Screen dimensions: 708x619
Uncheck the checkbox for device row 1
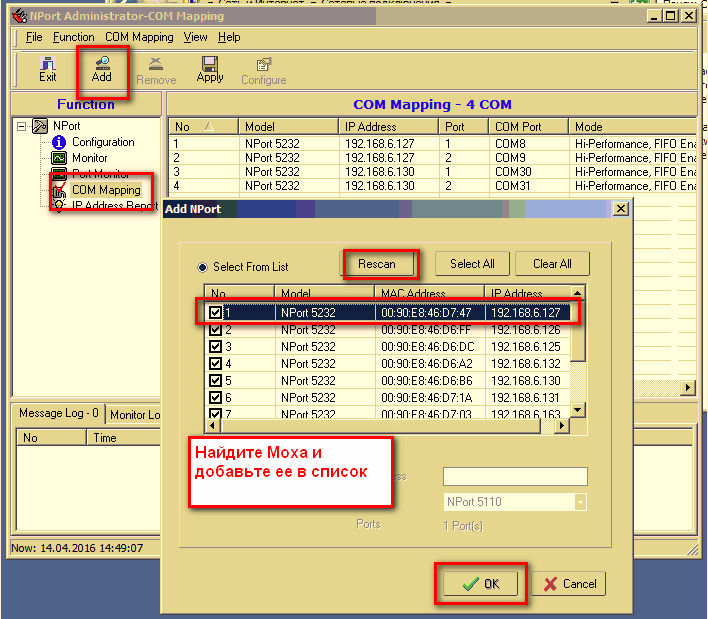tap(215, 312)
